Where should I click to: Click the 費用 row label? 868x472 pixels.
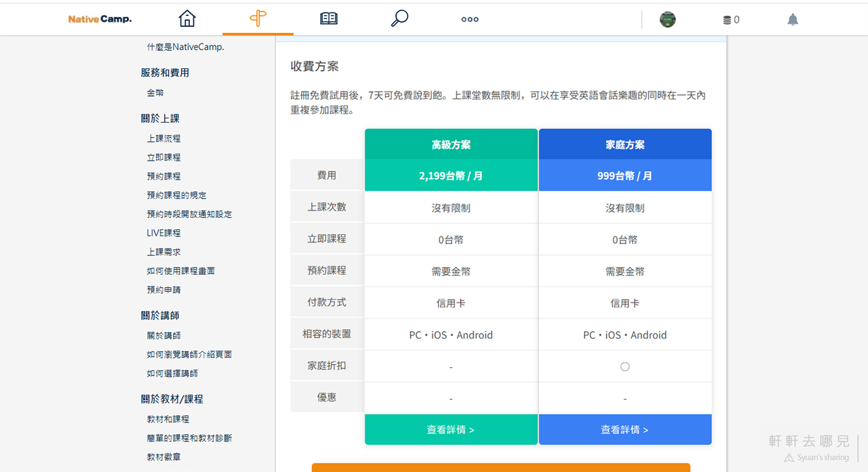327,175
